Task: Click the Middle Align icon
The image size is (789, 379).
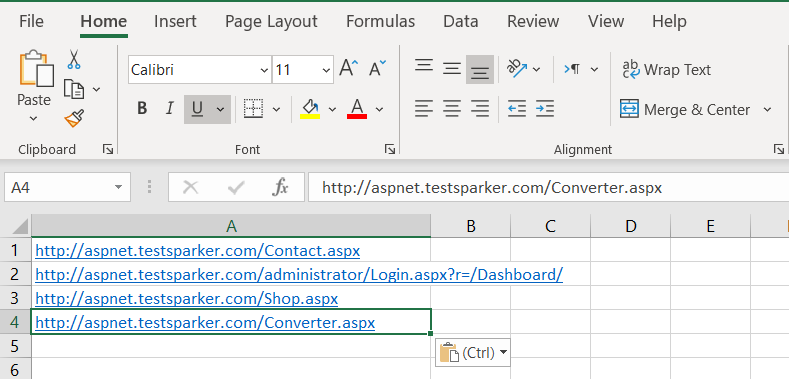Action: 452,68
